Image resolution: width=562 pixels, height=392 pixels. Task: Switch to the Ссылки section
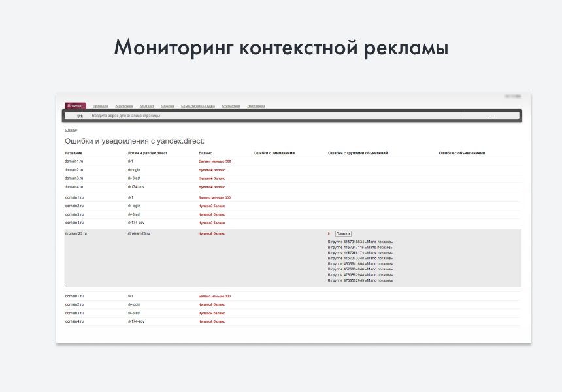[167, 106]
